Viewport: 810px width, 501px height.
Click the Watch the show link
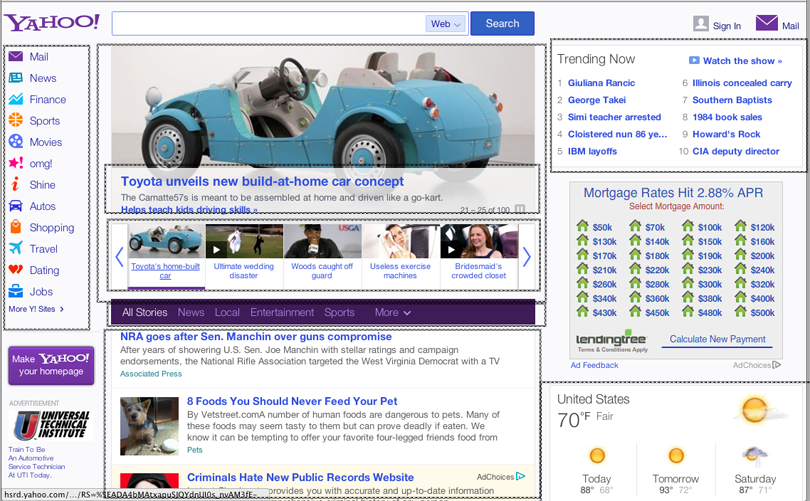pos(742,61)
